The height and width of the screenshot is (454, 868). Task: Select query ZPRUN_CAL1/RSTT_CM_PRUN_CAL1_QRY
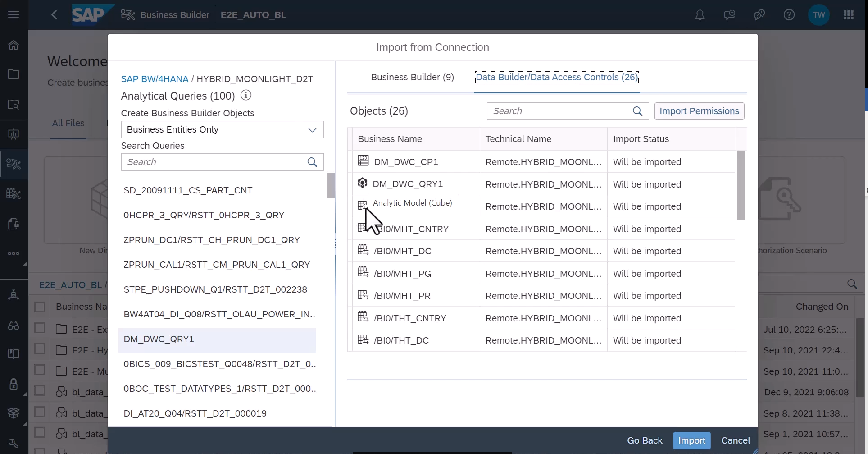(217, 265)
